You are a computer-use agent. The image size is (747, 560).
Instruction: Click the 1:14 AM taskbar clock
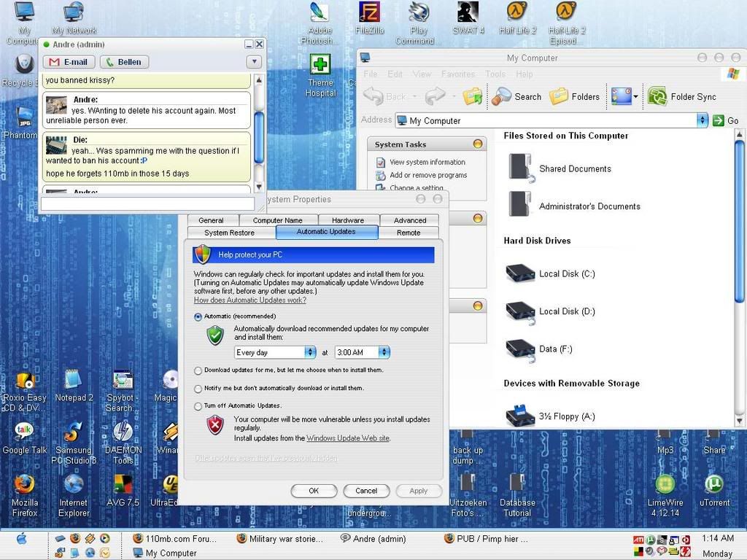click(718, 538)
